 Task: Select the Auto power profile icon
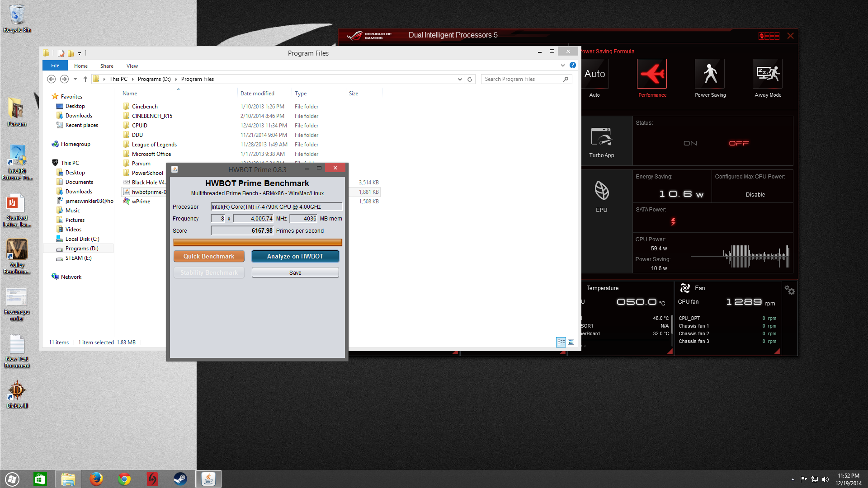click(x=594, y=74)
